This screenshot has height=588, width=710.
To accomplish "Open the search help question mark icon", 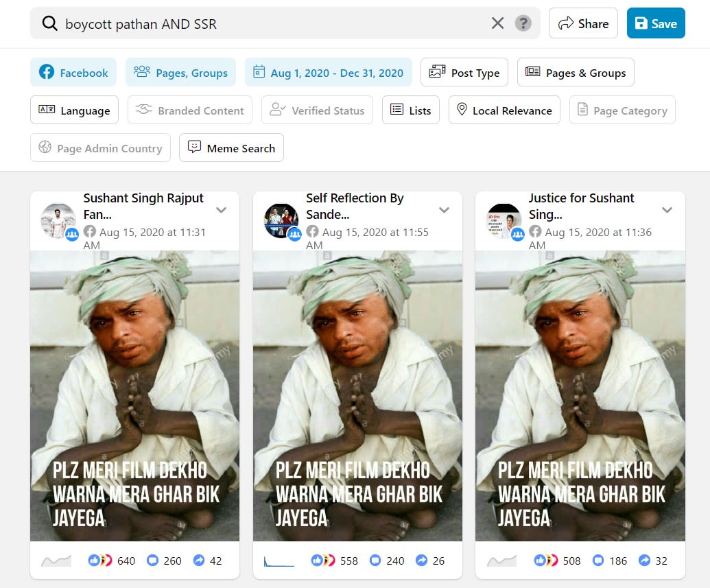I will coord(523,24).
